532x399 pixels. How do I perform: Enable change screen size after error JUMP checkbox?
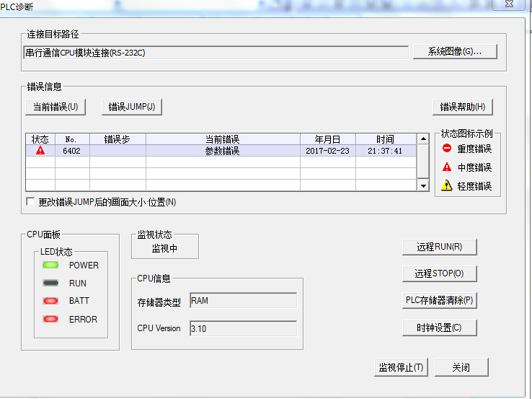[x=30, y=202]
